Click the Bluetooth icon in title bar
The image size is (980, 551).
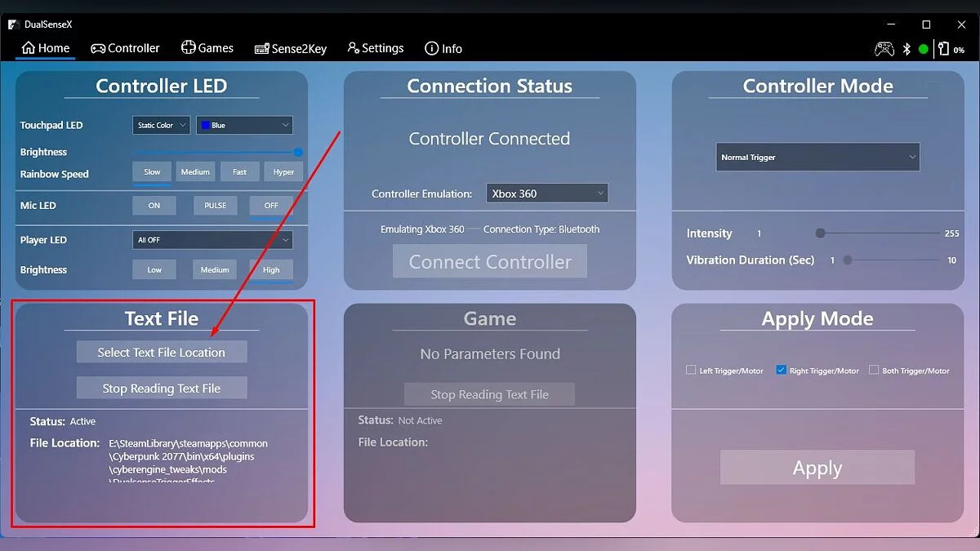906,49
